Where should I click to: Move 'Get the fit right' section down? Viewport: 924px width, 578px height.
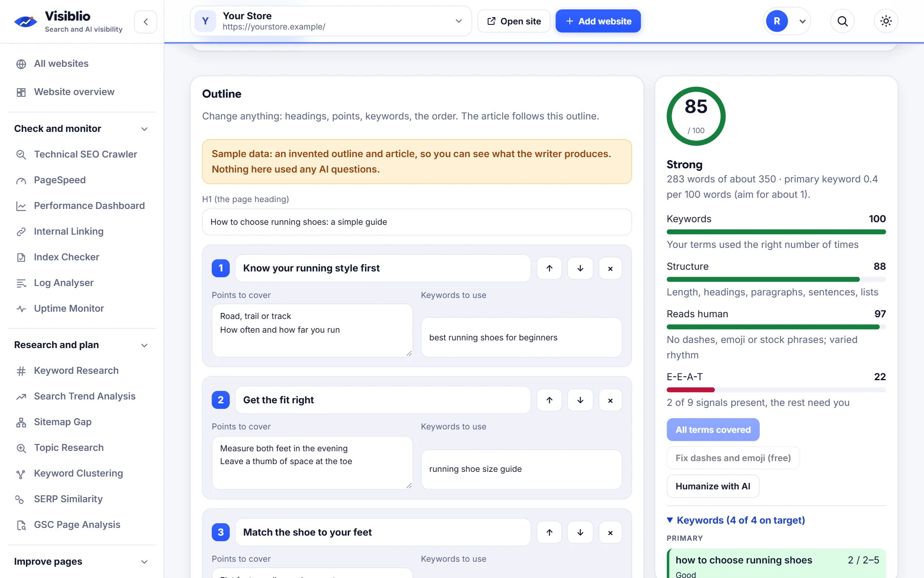click(x=580, y=400)
